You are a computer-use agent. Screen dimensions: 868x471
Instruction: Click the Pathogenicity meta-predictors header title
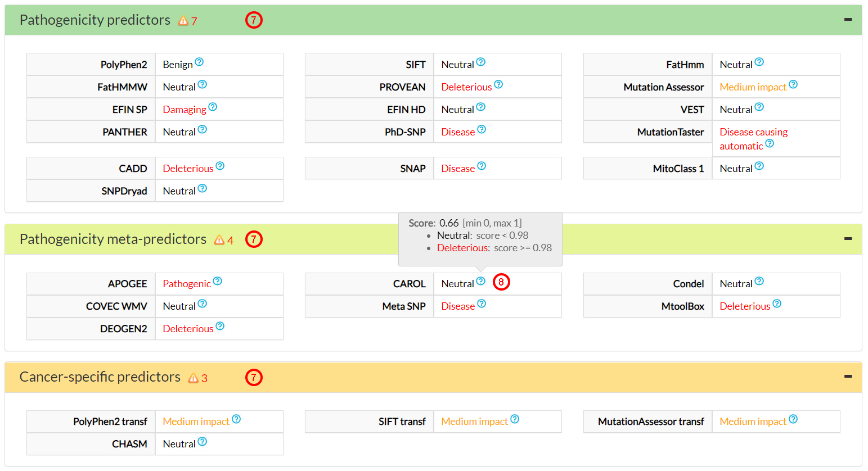coord(113,239)
